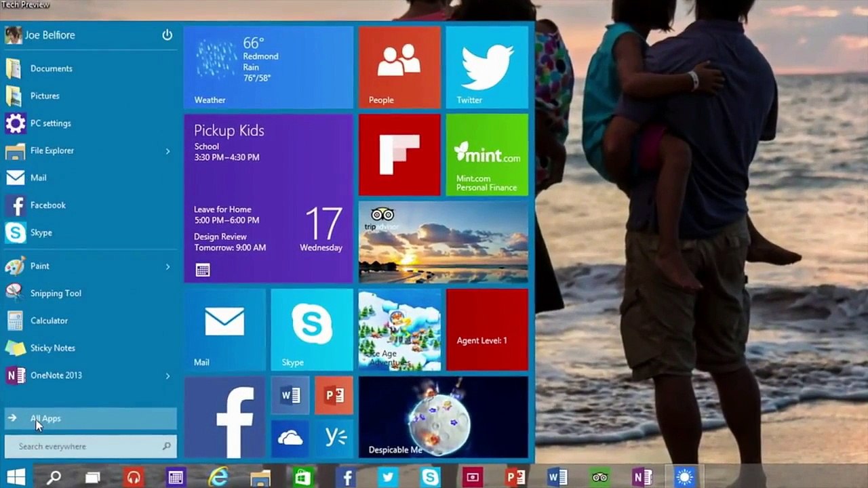The image size is (868, 488).
Task: Launch Internet Explorer from the taskbar
Action: coord(218,477)
